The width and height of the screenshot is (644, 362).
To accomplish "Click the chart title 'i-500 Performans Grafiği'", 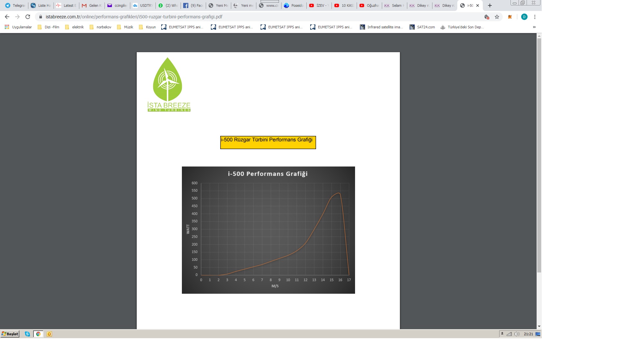I will click(268, 174).
